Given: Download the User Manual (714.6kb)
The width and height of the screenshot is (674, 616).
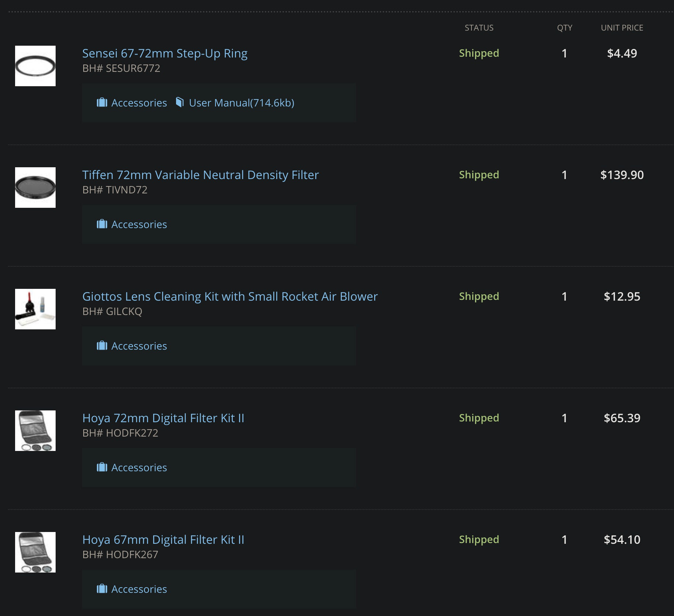Looking at the screenshot, I should pos(241,103).
